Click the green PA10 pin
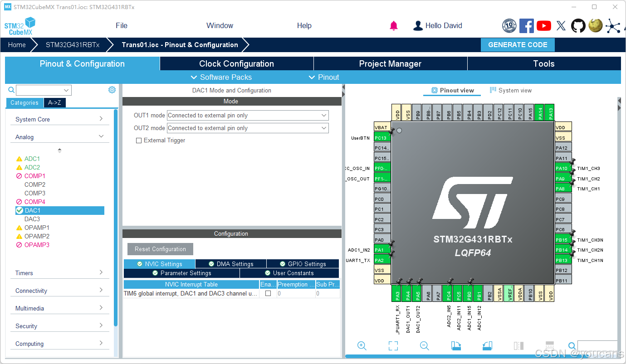This screenshot has height=364, width=626. click(x=563, y=168)
